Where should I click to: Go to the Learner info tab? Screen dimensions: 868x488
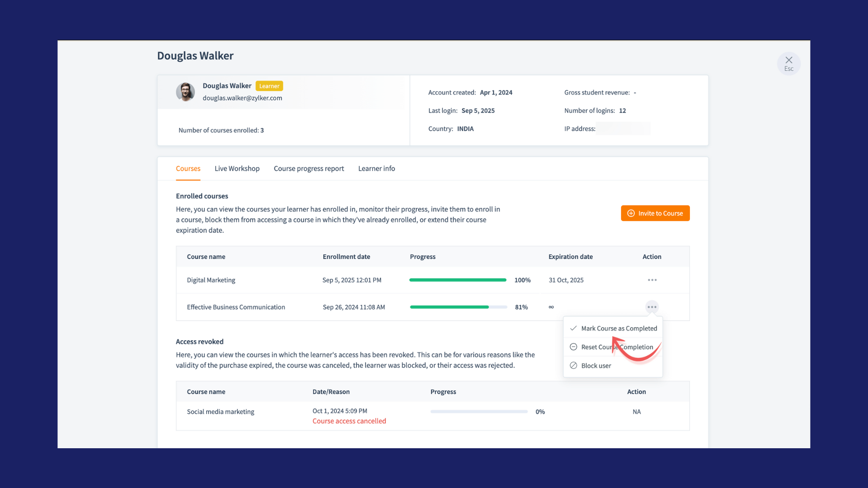(x=376, y=169)
